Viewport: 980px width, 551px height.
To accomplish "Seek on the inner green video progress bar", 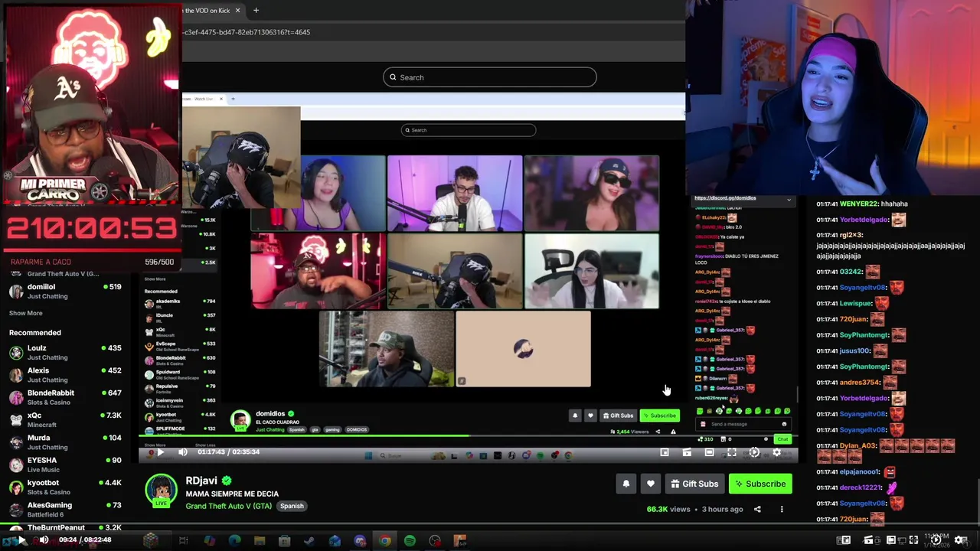I will (469, 436).
